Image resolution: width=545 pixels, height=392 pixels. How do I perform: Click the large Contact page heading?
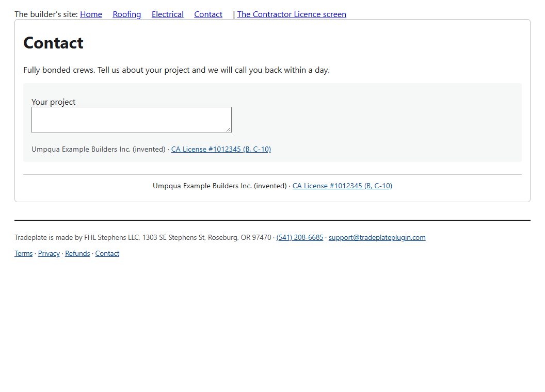[x=53, y=43]
